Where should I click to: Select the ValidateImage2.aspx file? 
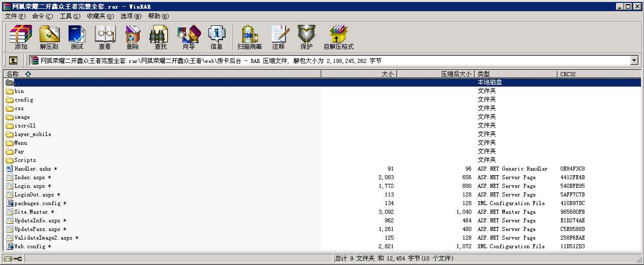pyautogui.click(x=323, y=238)
